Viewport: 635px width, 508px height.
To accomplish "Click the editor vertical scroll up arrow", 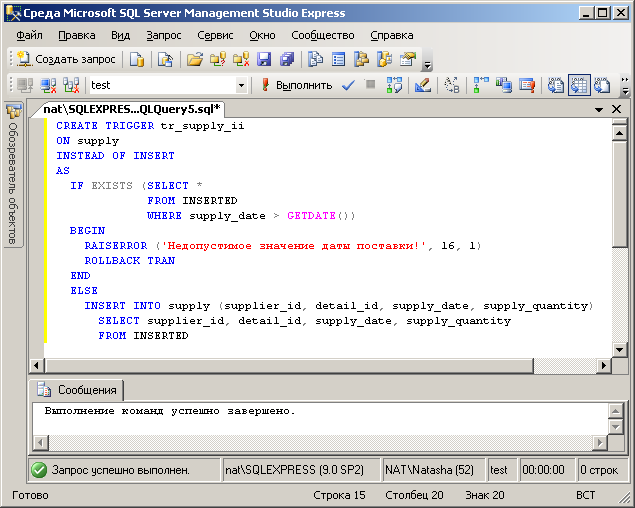I will pyautogui.click(x=620, y=132).
